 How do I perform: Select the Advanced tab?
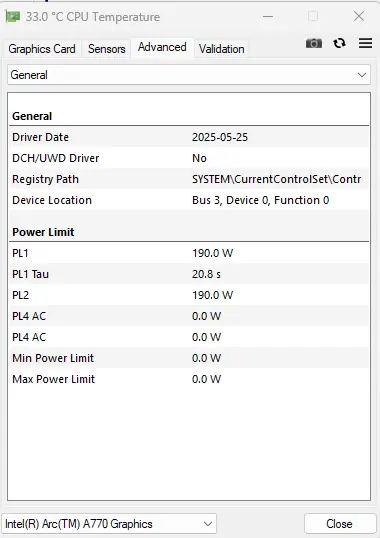(x=162, y=47)
